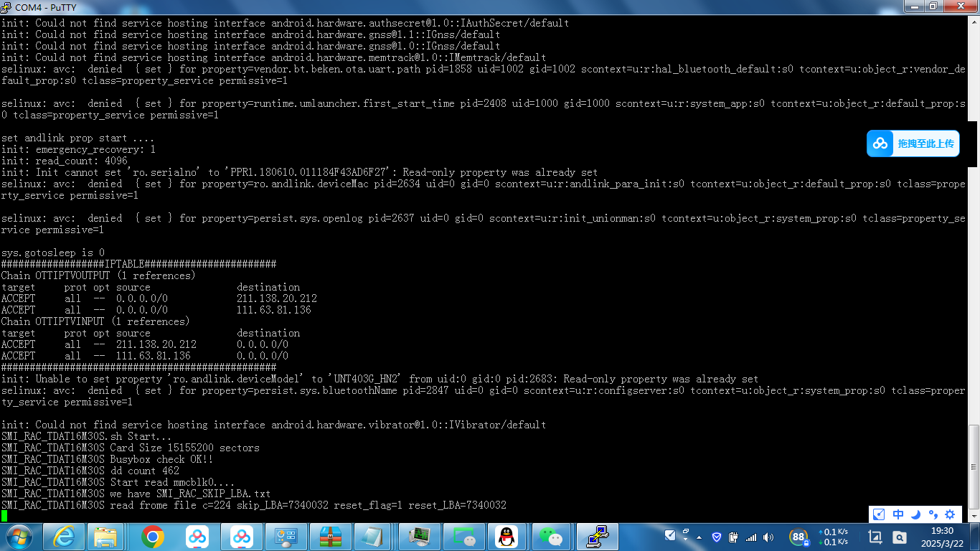Click 'Chain OTTIPTVOUTPUT (1 references)' text

98,275
